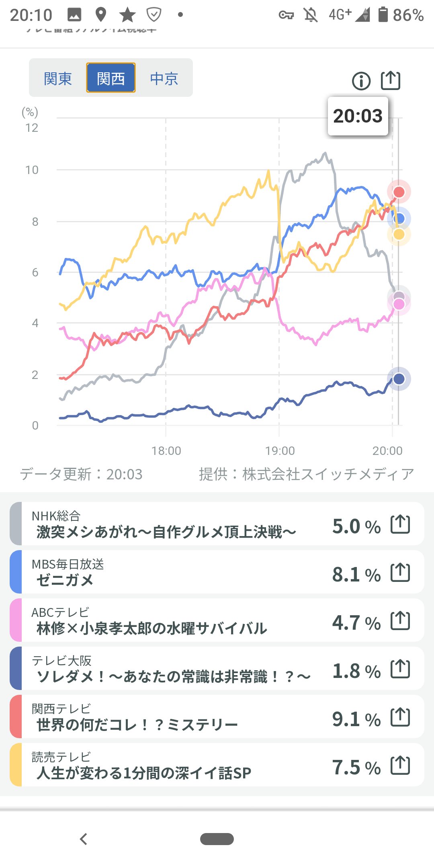Switch to the 中京 region tab
The height and width of the screenshot is (868, 434).
click(x=164, y=78)
